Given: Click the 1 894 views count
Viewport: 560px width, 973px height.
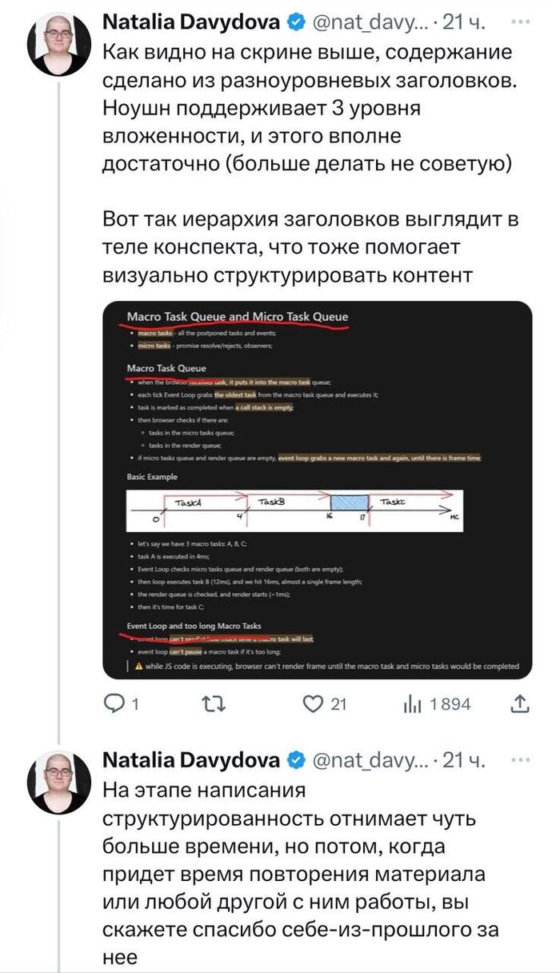Looking at the screenshot, I should 450,704.
